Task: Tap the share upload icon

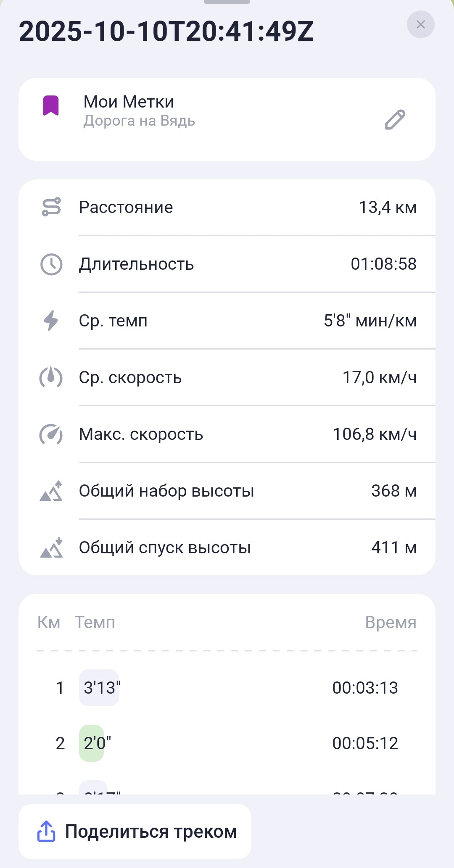Action: [x=46, y=831]
